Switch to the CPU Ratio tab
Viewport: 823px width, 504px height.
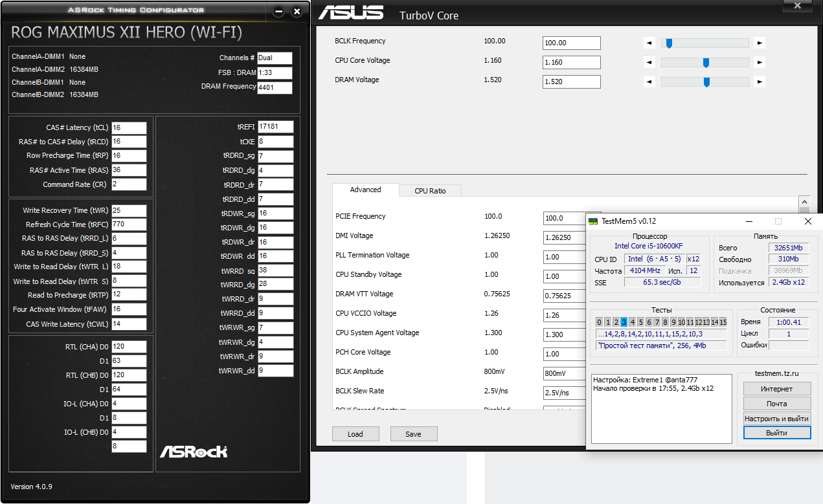coord(430,191)
